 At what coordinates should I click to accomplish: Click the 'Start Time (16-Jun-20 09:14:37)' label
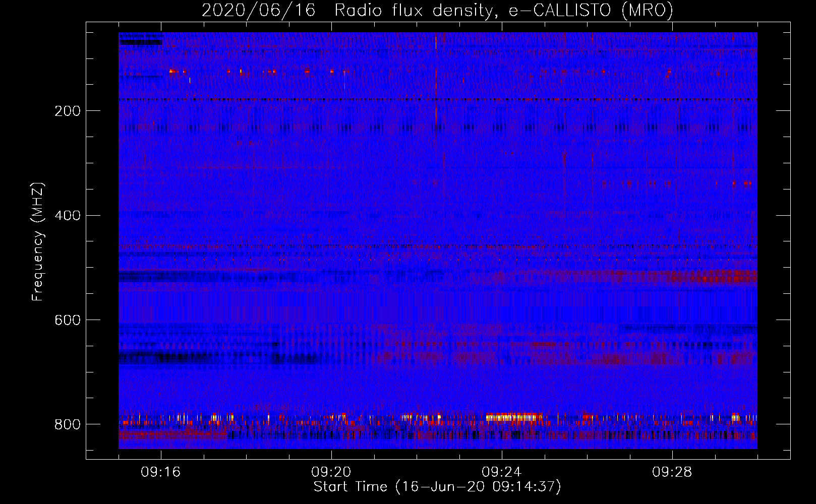(x=437, y=487)
